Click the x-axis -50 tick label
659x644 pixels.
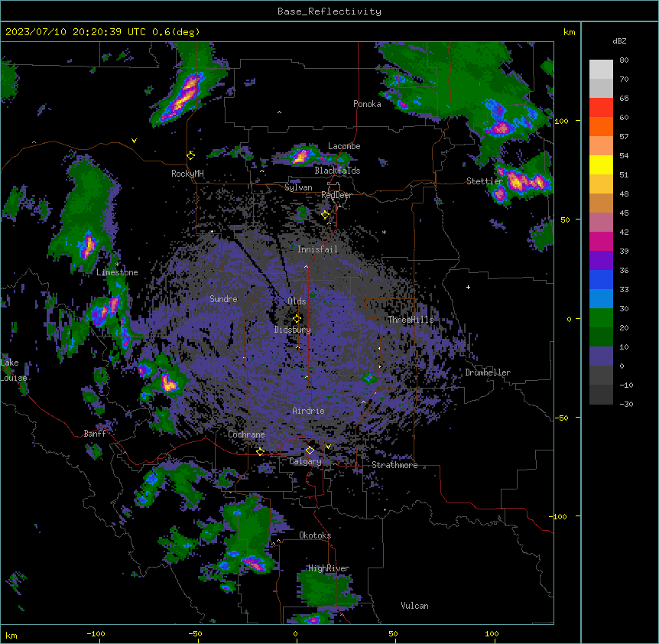click(195, 633)
